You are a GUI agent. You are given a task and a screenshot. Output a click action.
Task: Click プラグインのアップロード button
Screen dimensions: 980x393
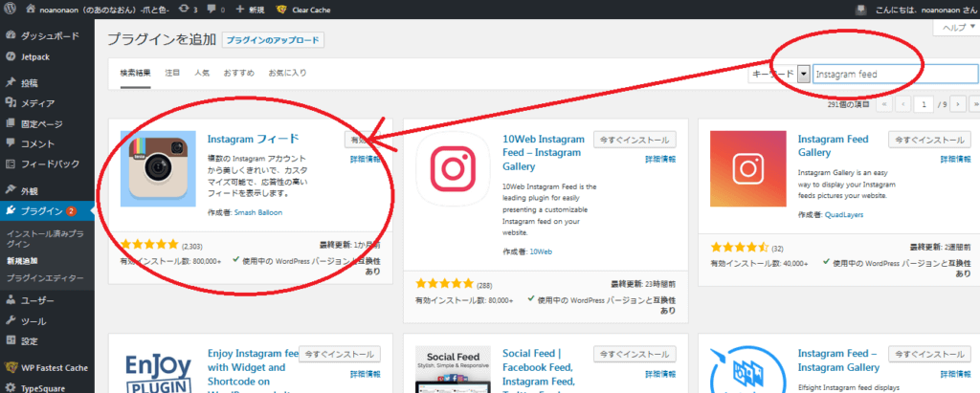[x=273, y=40]
